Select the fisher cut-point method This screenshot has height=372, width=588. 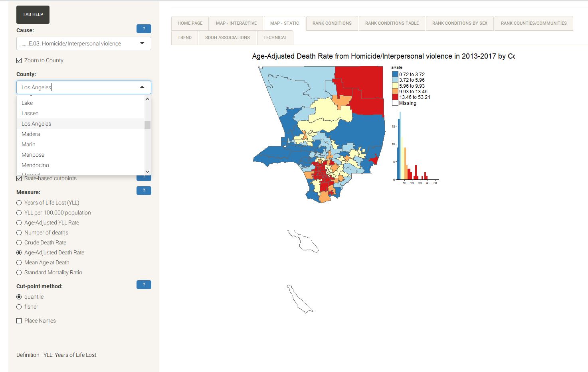(19, 307)
